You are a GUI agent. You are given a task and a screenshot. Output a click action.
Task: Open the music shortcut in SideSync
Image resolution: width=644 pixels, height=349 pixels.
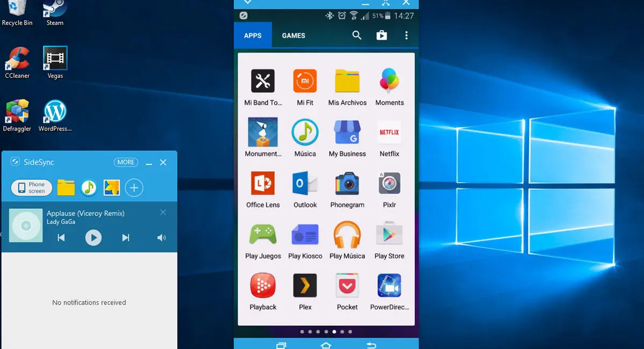point(89,188)
